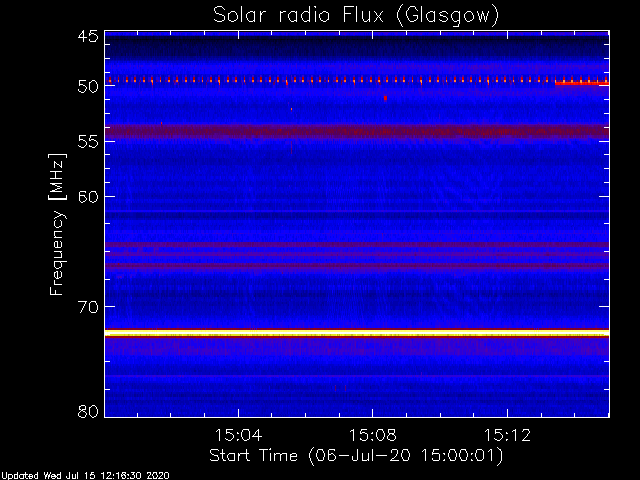Select the 55 frequency tick label

tap(88, 142)
